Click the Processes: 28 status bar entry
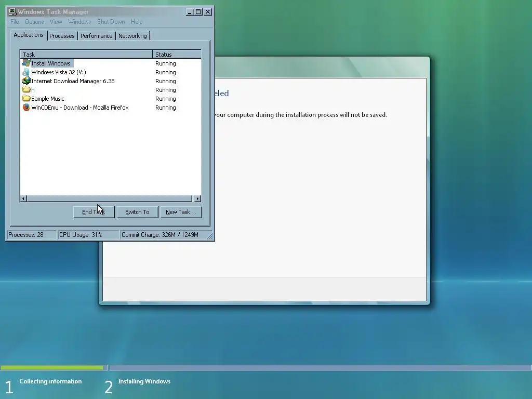Image resolution: width=532 pixels, height=399 pixels. (32, 235)
